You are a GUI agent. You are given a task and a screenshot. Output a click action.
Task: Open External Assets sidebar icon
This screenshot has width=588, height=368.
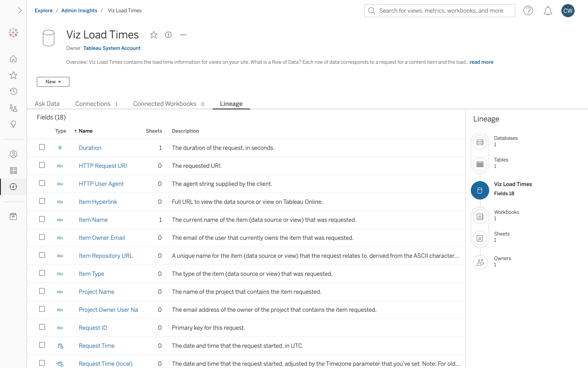click(x=13, y=217)
